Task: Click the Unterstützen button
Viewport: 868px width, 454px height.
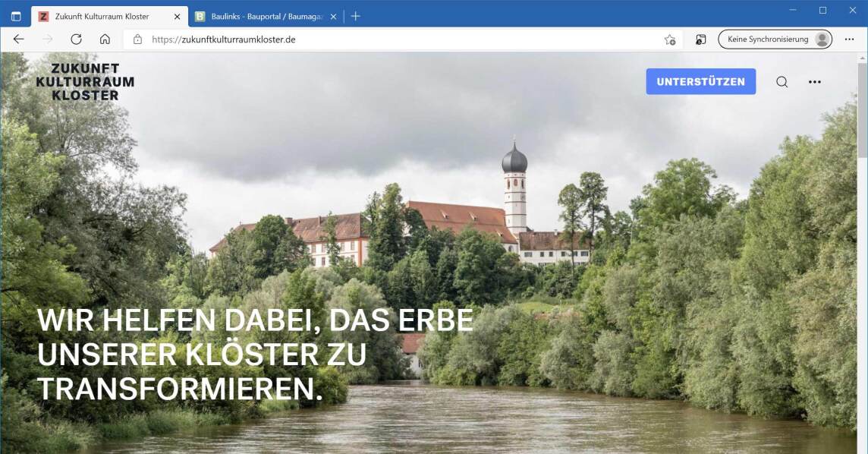Action: (x=701, y=81)
